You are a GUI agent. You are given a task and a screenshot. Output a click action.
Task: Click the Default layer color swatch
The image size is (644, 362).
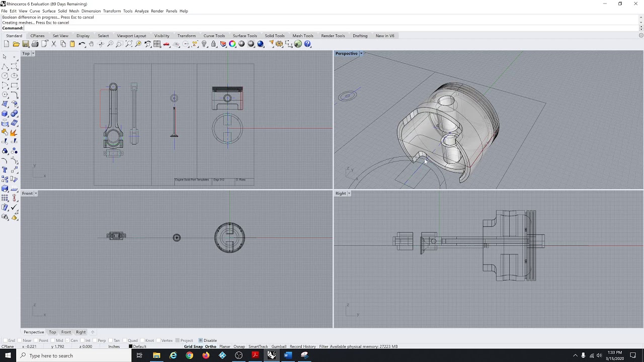[x=131, y=346]
